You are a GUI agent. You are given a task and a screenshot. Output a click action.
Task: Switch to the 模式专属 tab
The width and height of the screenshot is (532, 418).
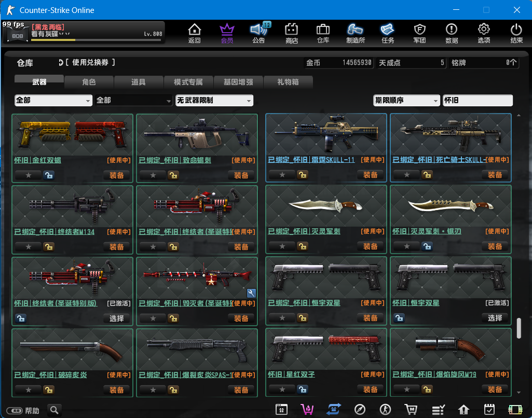pos(188,82)
